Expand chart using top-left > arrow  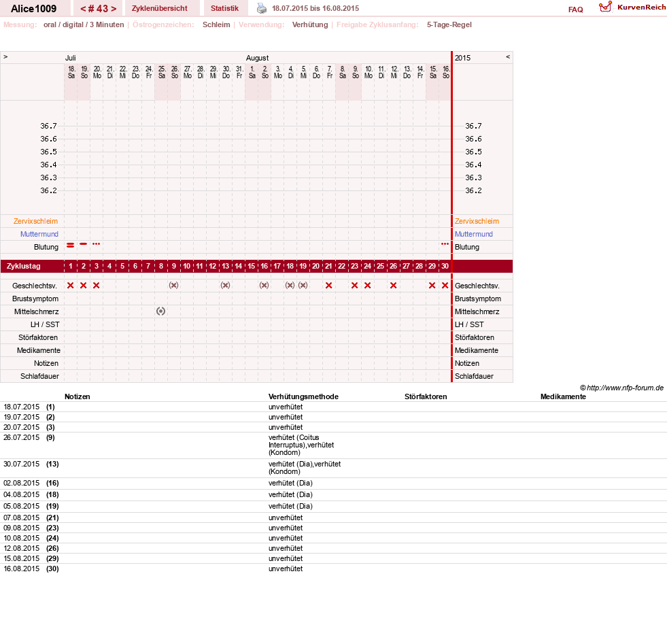click(x=5, y=56)
